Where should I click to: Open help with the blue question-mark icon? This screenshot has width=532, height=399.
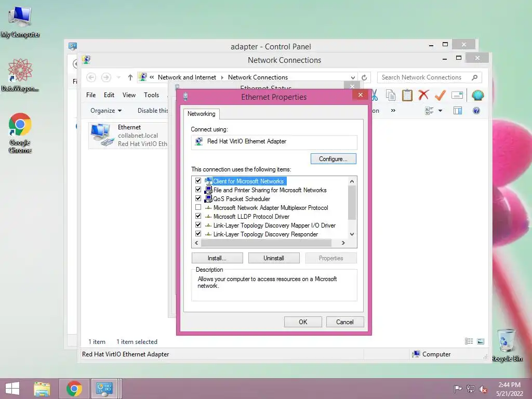point(476,111)
